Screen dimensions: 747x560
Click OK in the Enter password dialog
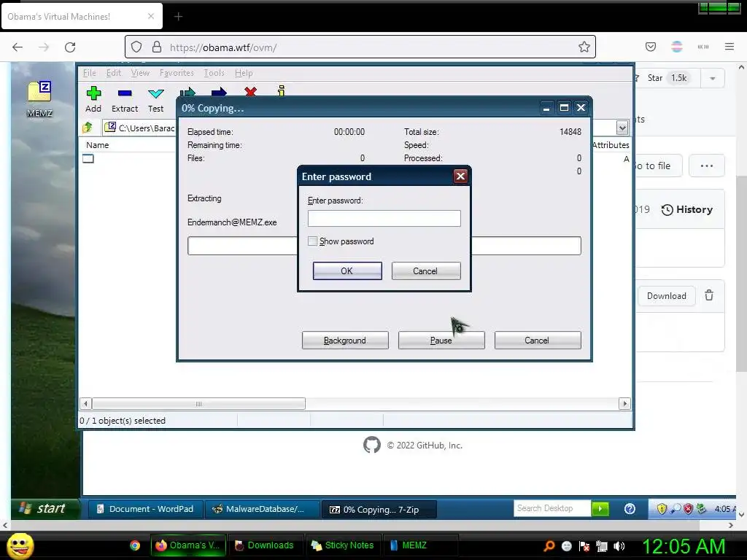tap(347, 271)
